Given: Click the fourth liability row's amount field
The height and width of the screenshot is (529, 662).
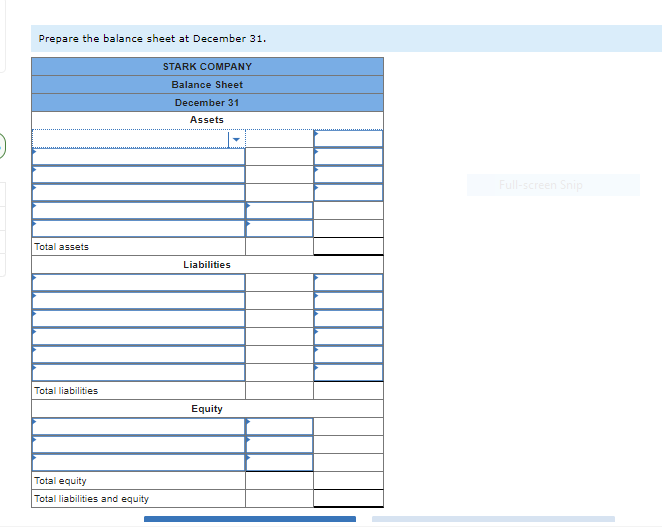Looking at the screenshot, I should 348,336.
